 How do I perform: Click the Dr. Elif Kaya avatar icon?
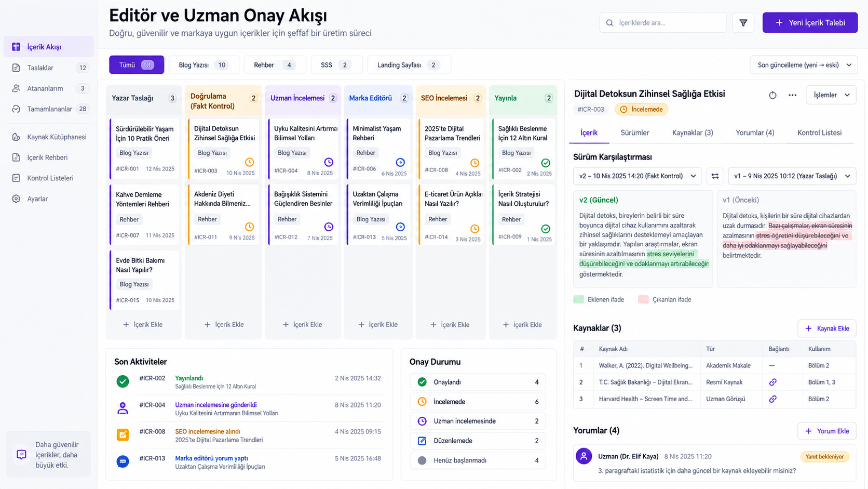tap(584, 456)
